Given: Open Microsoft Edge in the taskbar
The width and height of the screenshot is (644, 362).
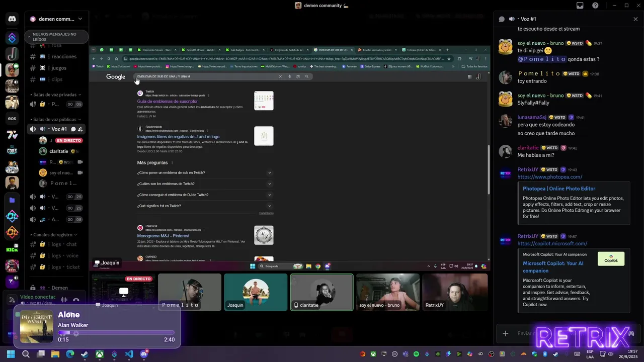Looking at the screenshot, I should (70, 354).
